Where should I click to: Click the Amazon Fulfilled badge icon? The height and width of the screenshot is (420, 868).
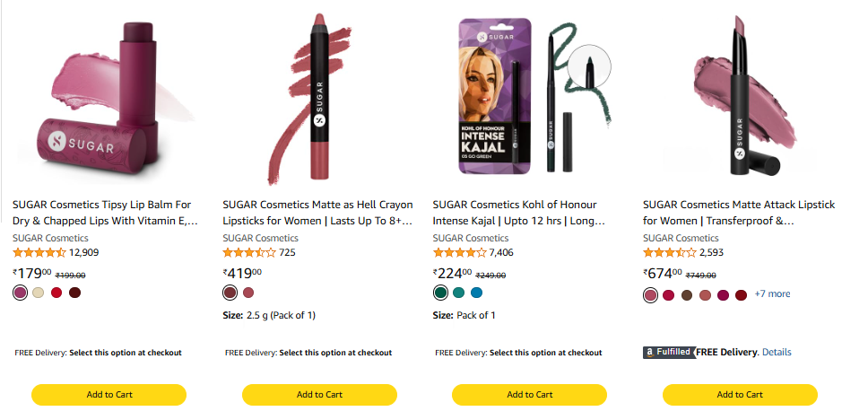point(669,352)
